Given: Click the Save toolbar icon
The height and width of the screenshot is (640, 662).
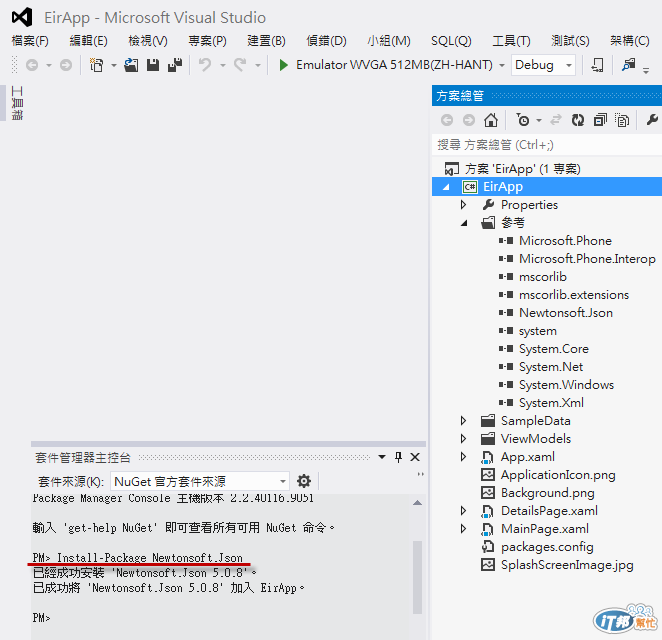Looking at the screenshot, I should pos(153,65).
